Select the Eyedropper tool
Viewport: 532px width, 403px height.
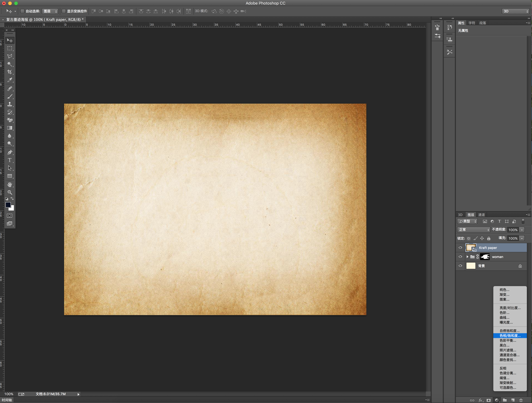[x=10, y=80]
